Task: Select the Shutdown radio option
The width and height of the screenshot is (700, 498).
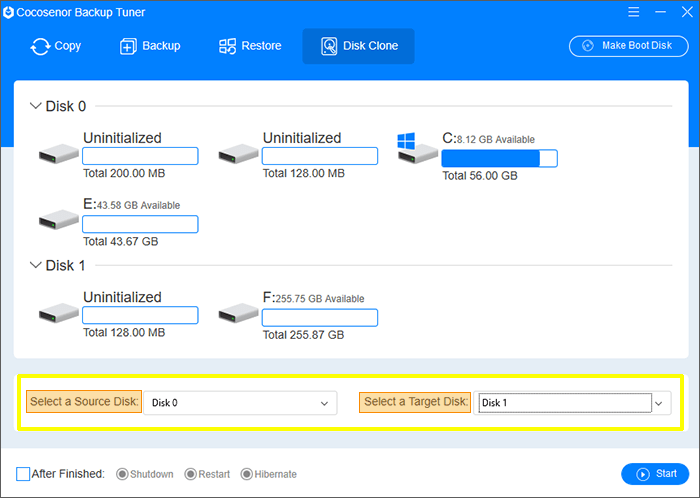Action: (x=122, y=474)
